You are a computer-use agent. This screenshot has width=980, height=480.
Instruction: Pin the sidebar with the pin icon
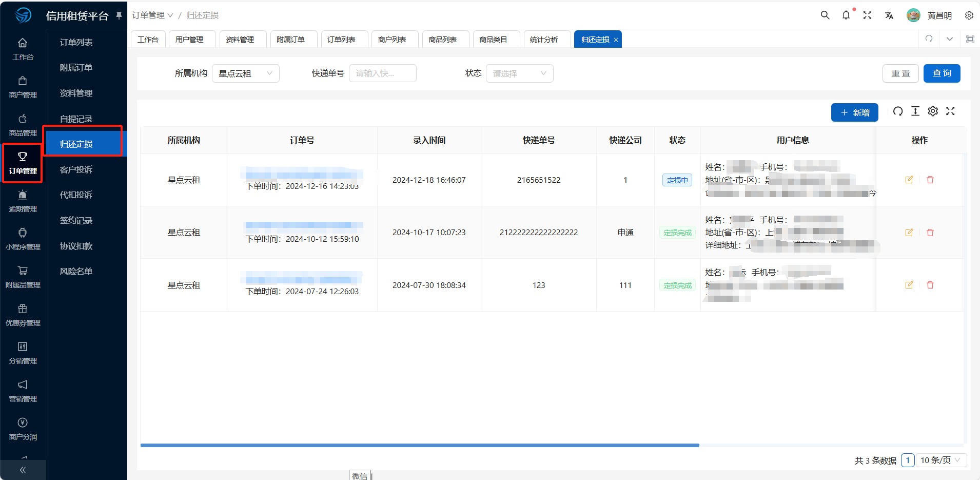coord(119,15)
